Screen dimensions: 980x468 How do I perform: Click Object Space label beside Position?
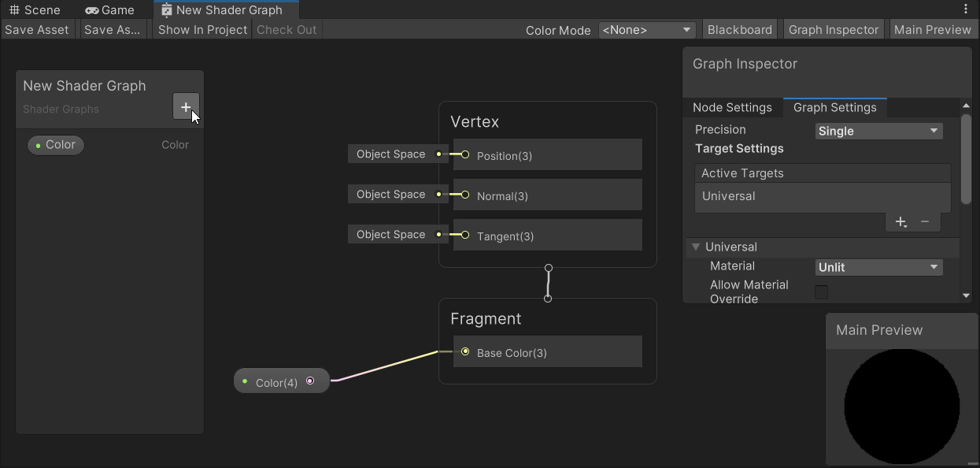tap(390, 154)
